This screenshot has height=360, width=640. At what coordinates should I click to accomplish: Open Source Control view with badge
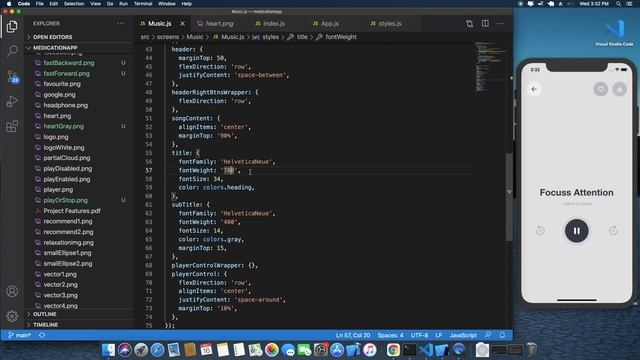coord(13,77)
